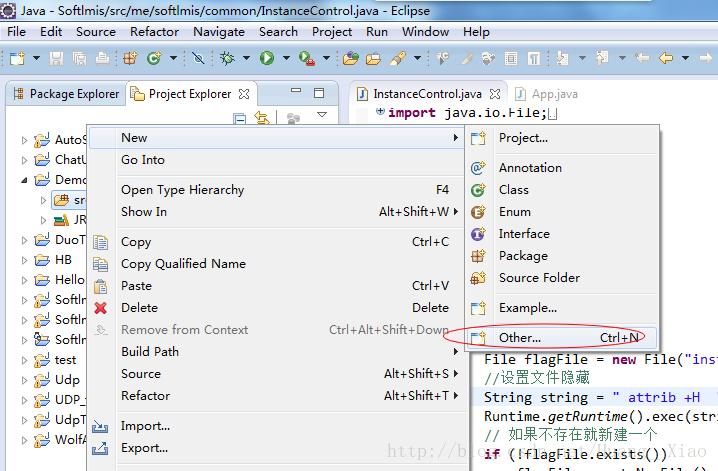Minimize the Project Explorer view

click(296, 91)
